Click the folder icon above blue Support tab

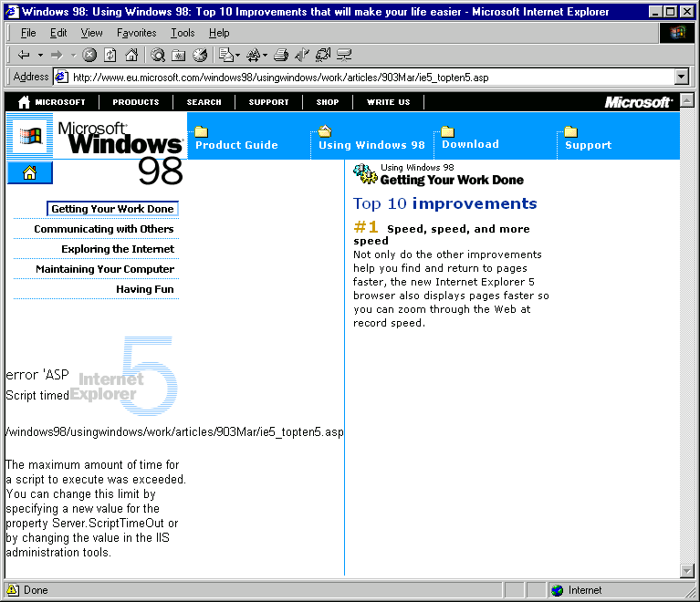[571, 131]
